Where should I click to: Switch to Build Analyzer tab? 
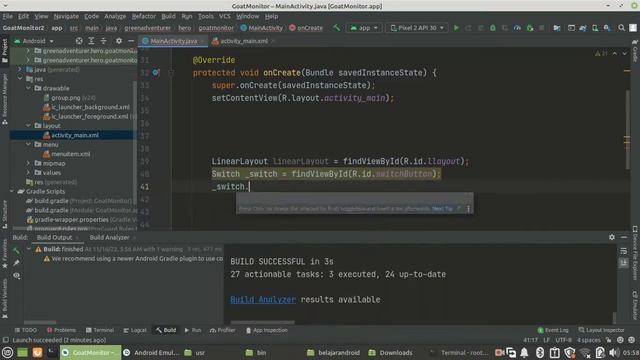(109, 237)
